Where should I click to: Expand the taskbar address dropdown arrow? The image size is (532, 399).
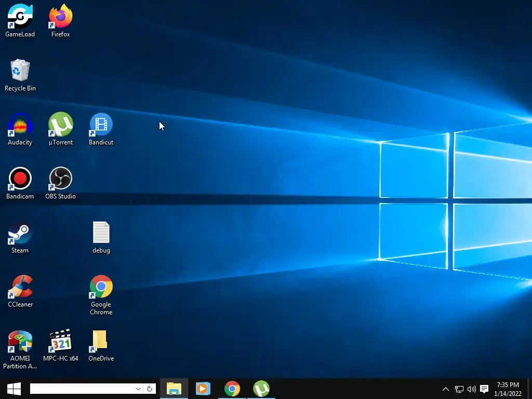pos(138,389)
